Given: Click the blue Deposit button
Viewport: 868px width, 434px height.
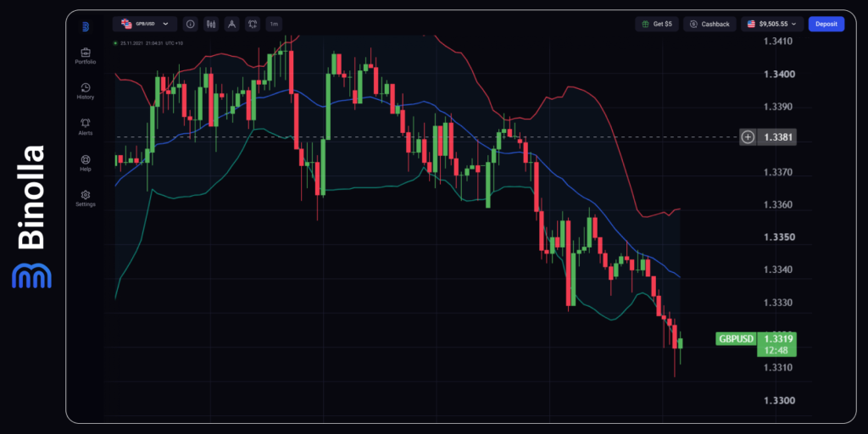Looking at the screenshot, I should (x=826, y=24).
